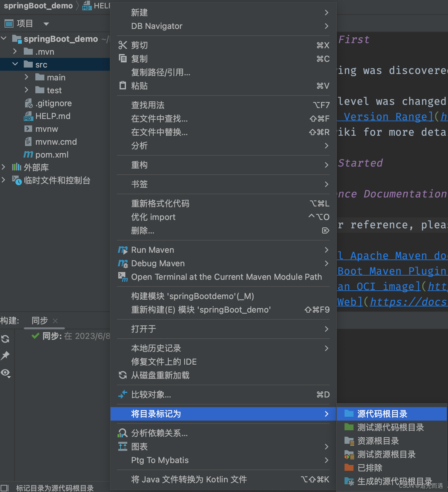This screenshot has width=448, height=492.
Task: Expand the .mvn folder
Action: (15, 51)
